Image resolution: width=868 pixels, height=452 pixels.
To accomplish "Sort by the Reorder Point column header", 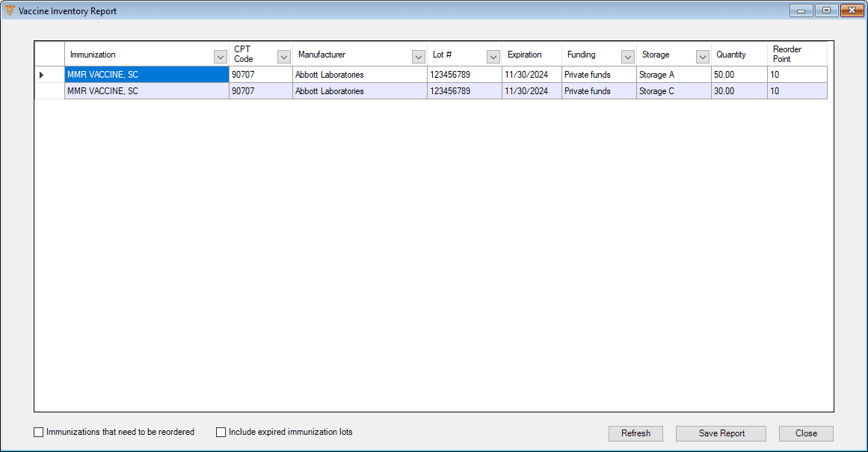I will [x=797, y=55].
